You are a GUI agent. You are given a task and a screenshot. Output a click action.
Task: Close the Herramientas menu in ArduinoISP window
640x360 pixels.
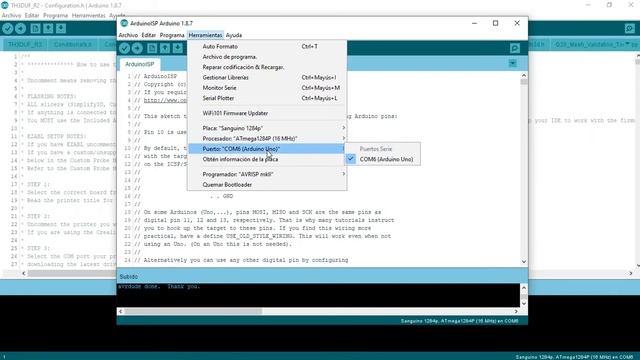pos(205,35)
